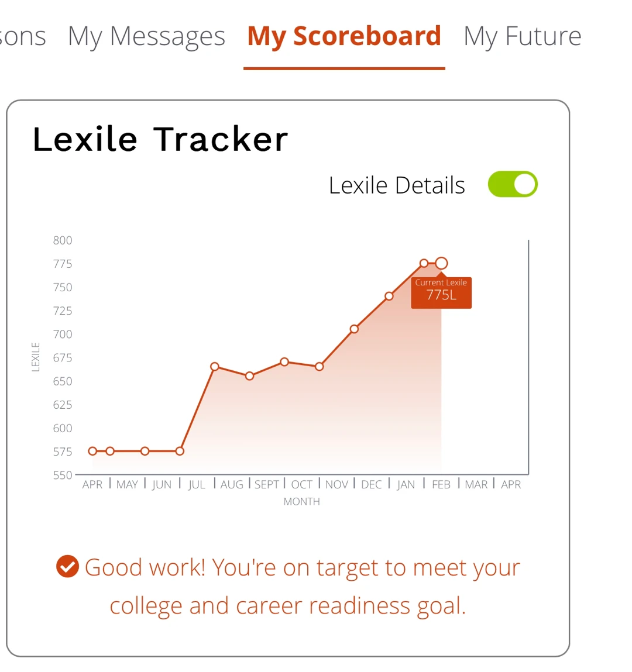Select the data point near 740 Lexile
The image size is (632, 672).
pyautogui.click(x=389, y=296)
